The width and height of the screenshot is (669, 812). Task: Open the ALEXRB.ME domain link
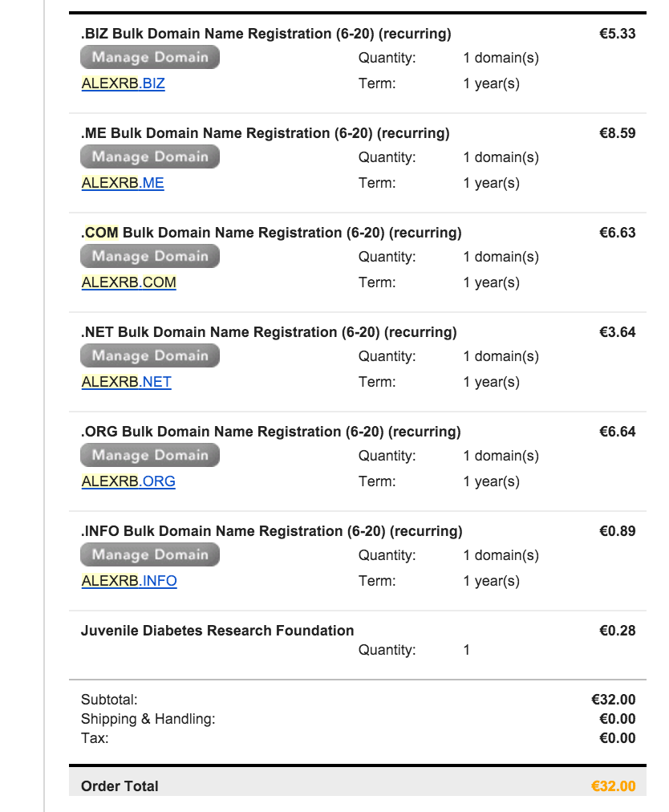(x=122, y=183)
